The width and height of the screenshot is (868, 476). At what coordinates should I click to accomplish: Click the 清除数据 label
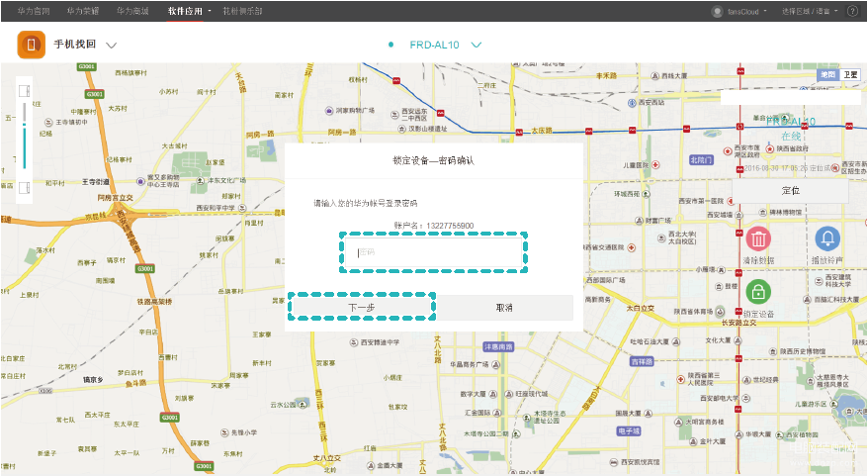758,260
